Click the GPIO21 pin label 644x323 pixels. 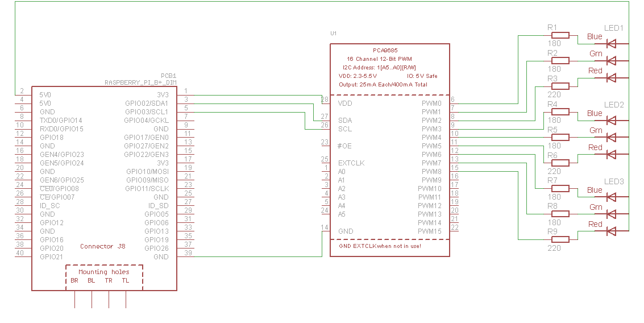pyautogui.click(x=51, y=257)
